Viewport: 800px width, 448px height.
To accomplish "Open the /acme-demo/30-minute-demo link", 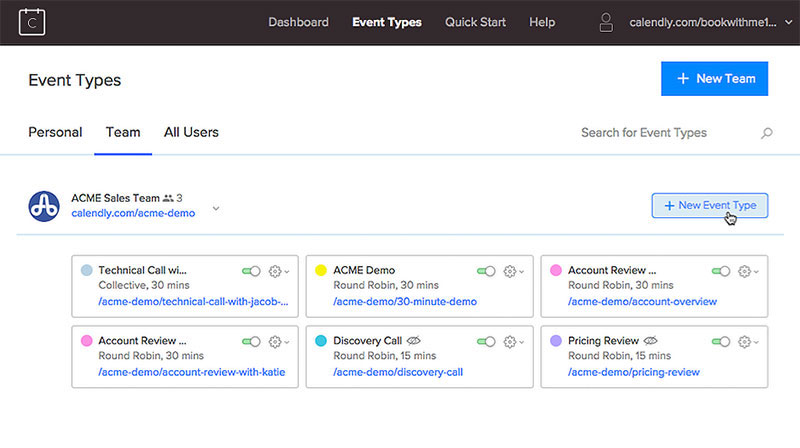I will (405, 301).
